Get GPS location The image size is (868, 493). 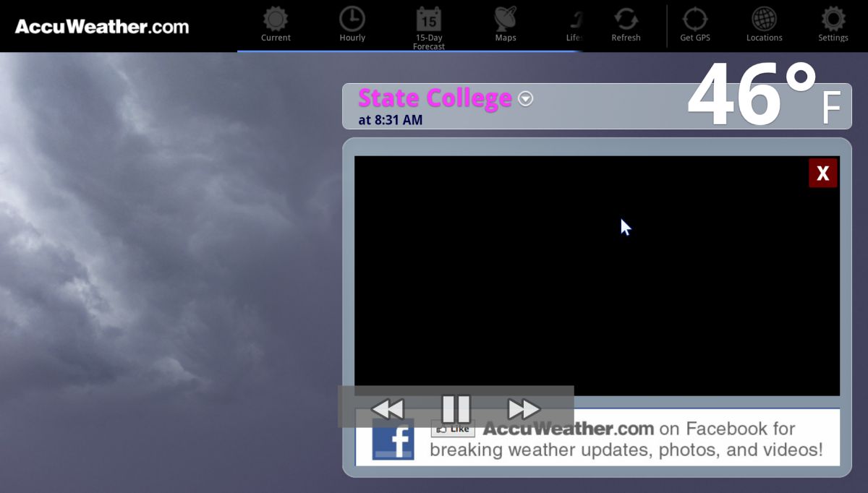(695, 25)
